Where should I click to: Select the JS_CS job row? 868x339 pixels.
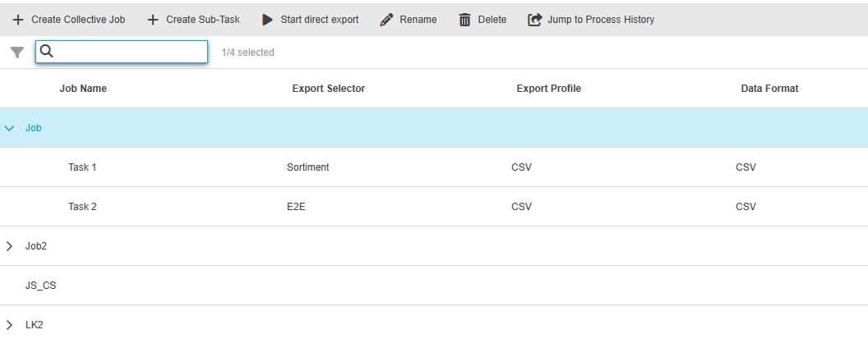41,286
